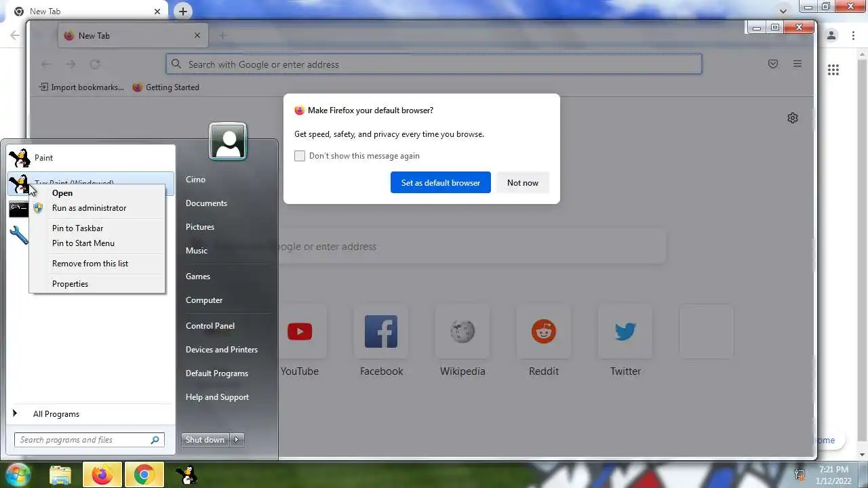The image size is (868, 488).
Task: Open Default Programs in Start menu
Action: coord(217,373)
